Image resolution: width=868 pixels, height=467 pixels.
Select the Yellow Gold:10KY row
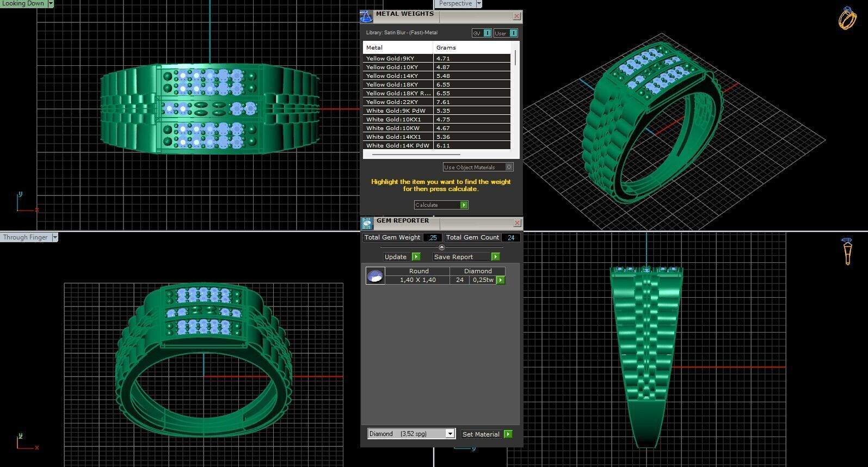coord(437,67)
